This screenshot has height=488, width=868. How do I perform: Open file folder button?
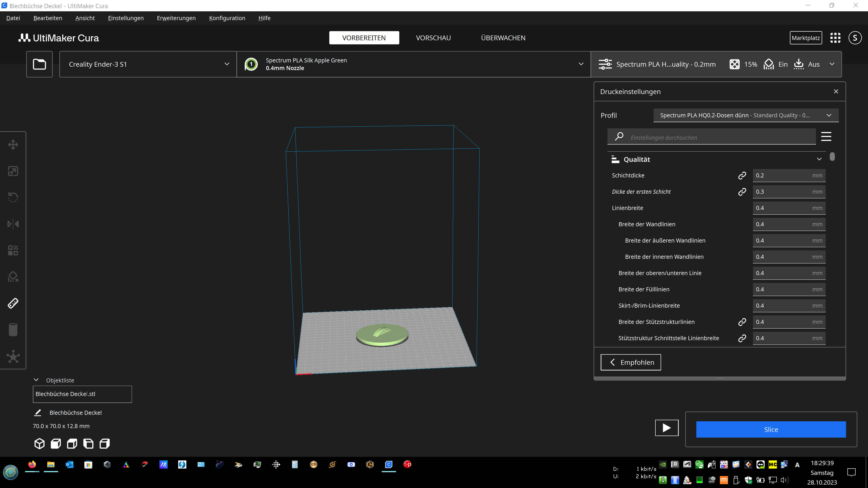pyautogui.click(x=39, y=64)
